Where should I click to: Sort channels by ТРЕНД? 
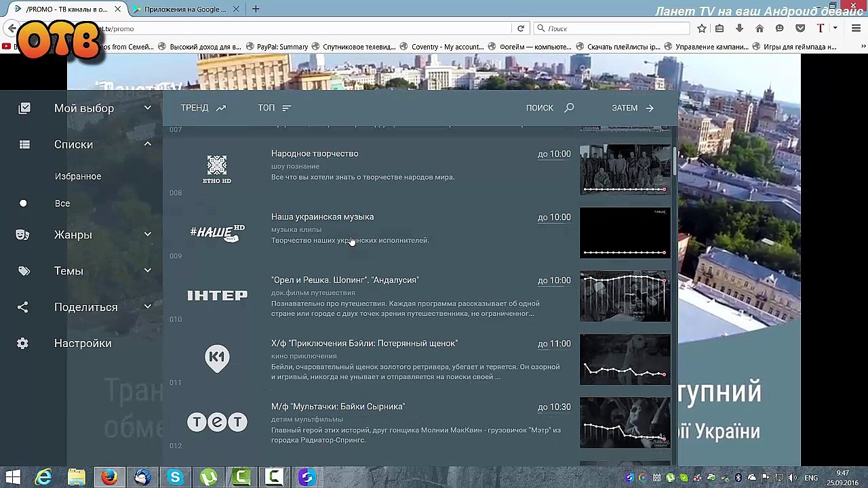203,108
